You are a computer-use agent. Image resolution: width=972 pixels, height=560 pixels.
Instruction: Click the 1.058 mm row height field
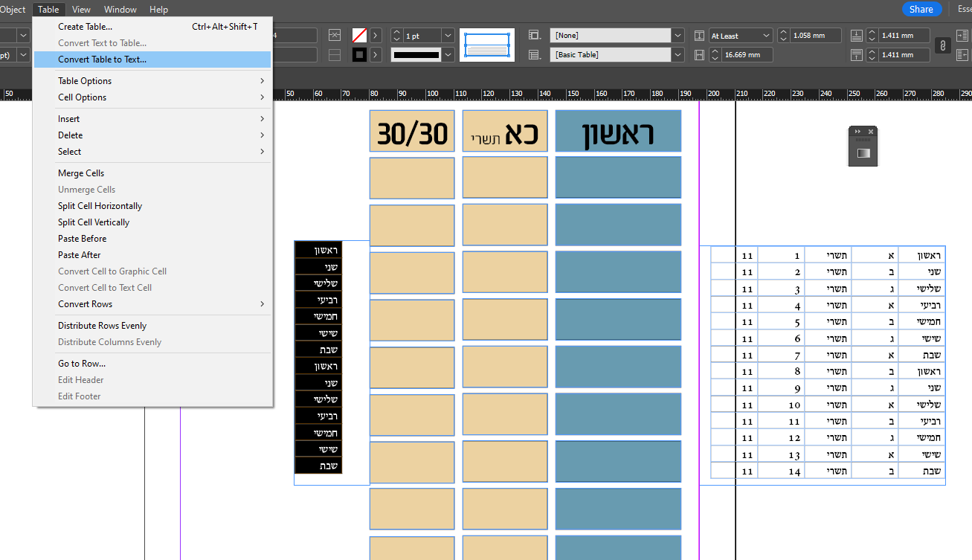point(816,35)
